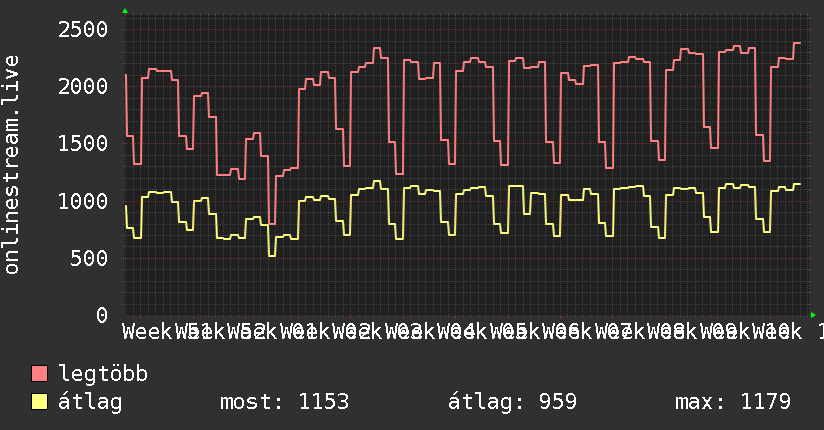Viewport: 824px width, 430px height.
Task: Click the most: 1153 value
Action: (284, 402)
